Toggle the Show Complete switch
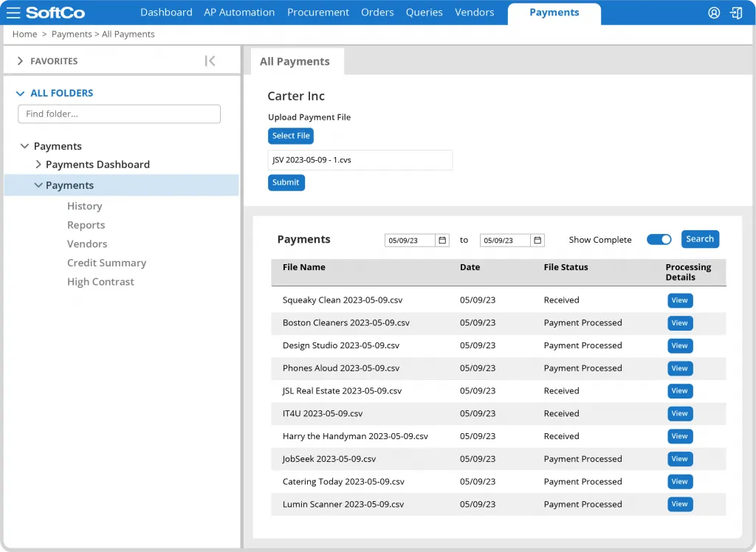Viewport: 756px width, 552px height. pyautogui.click(x=659, y=240)
